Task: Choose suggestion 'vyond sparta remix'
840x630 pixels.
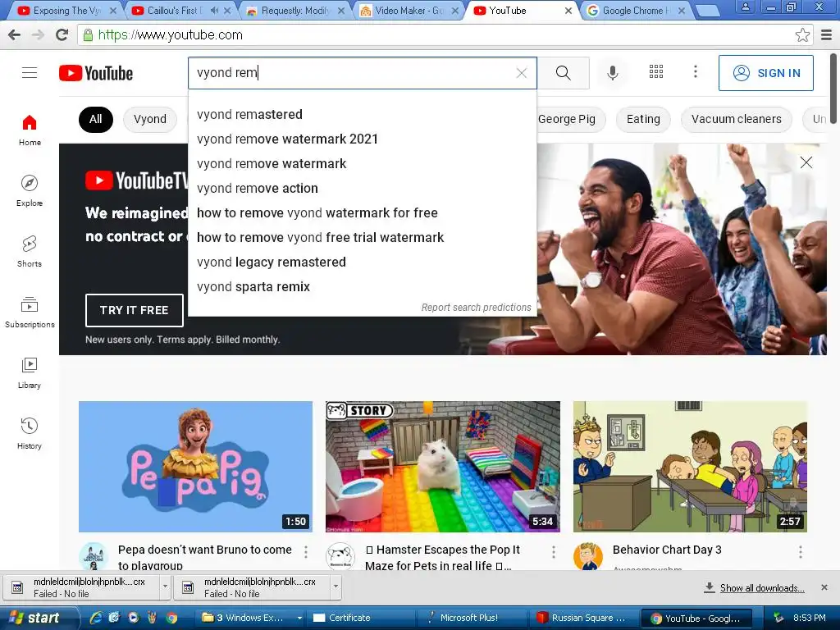Action: pos(362,287)
